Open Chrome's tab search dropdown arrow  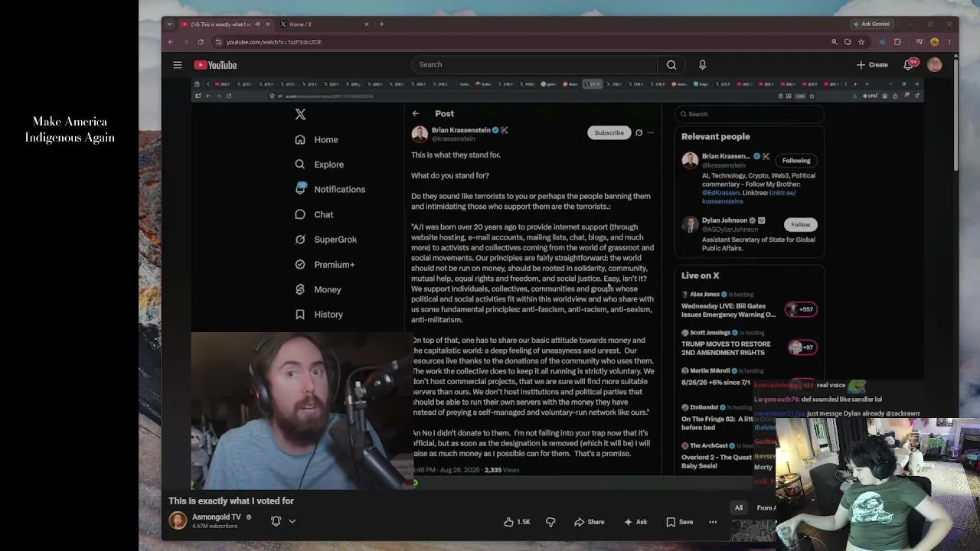pyautogui.click(x=169, y=24)
